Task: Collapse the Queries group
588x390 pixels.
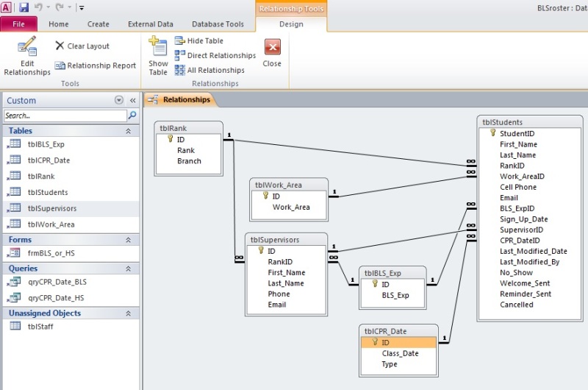Action: point(128,269)
